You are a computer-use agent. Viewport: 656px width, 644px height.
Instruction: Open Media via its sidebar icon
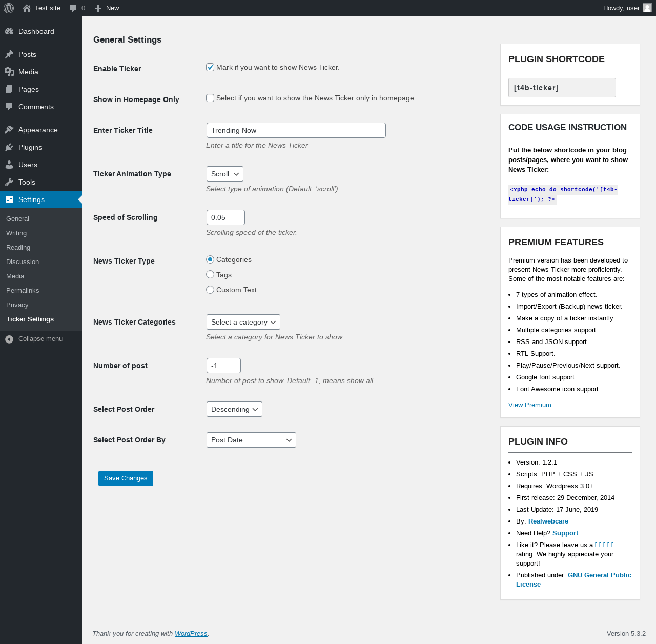click(x=9, y=72)
